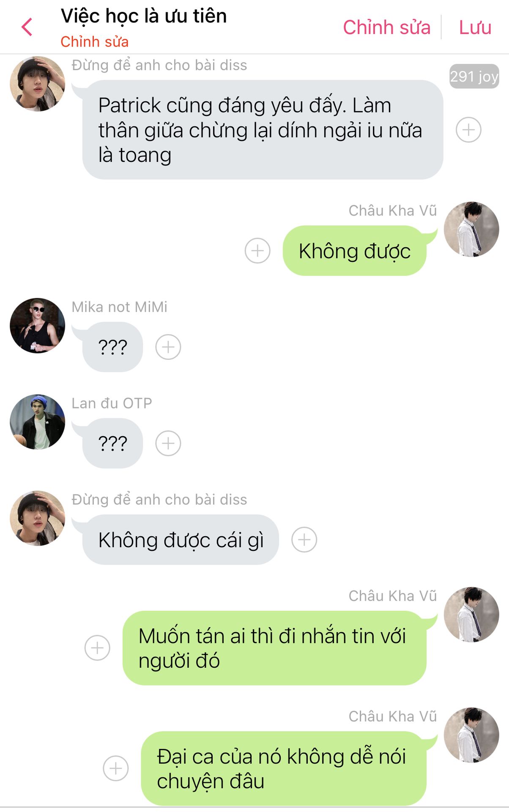Tap plus icon beside Mika's ??? message

pyautogui.click(x=168, y=347)
